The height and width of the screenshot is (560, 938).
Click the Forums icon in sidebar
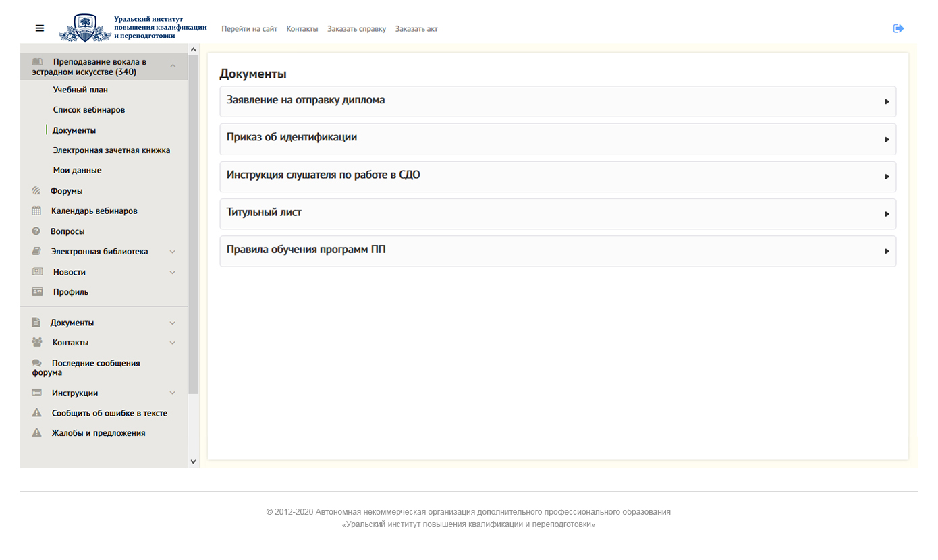36,191
